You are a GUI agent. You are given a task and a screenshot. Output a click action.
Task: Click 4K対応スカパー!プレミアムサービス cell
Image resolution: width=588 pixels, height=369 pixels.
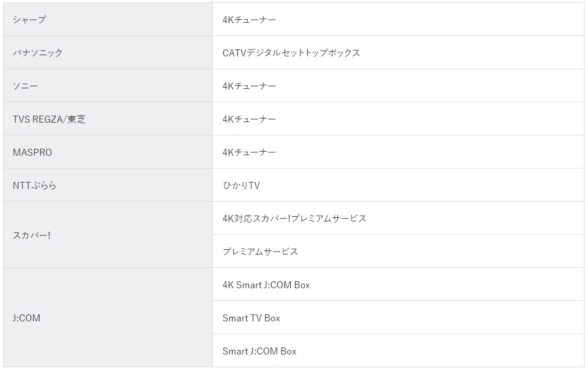(398, 218)
